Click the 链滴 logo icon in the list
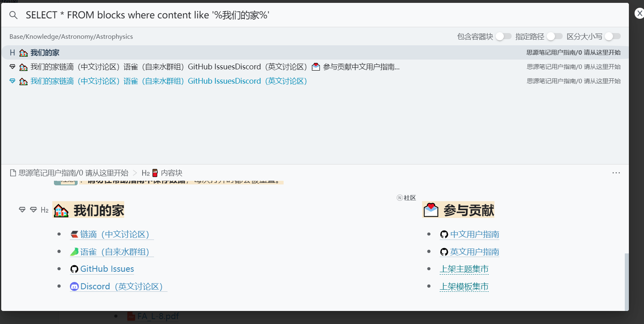Viewport: 644px width, 324px height. click(x=74, y=234)
